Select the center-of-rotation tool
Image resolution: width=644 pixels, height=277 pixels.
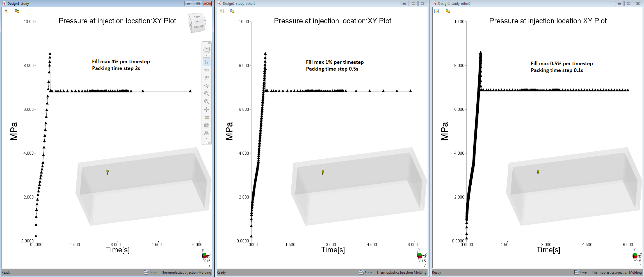click(207, 109)
